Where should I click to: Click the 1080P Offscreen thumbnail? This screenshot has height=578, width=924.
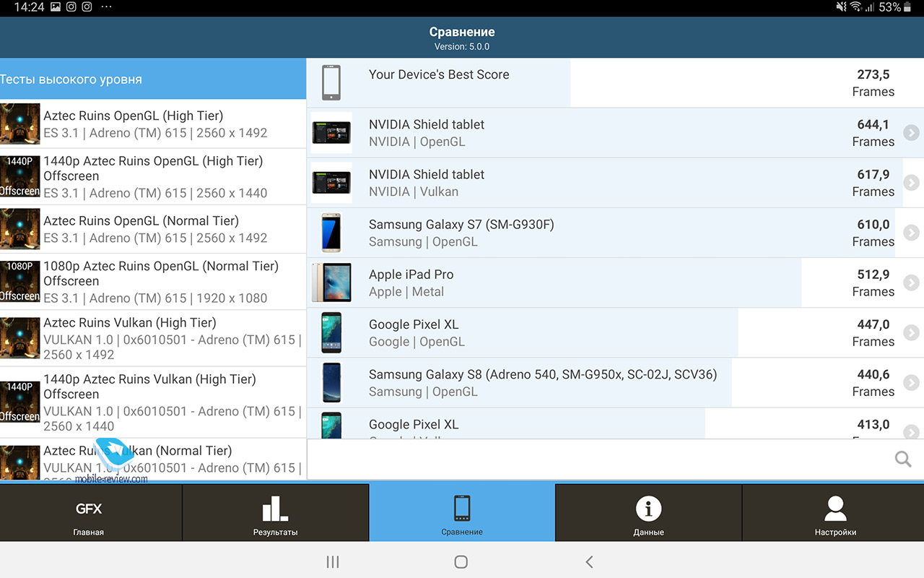click(x=20, y=282)
